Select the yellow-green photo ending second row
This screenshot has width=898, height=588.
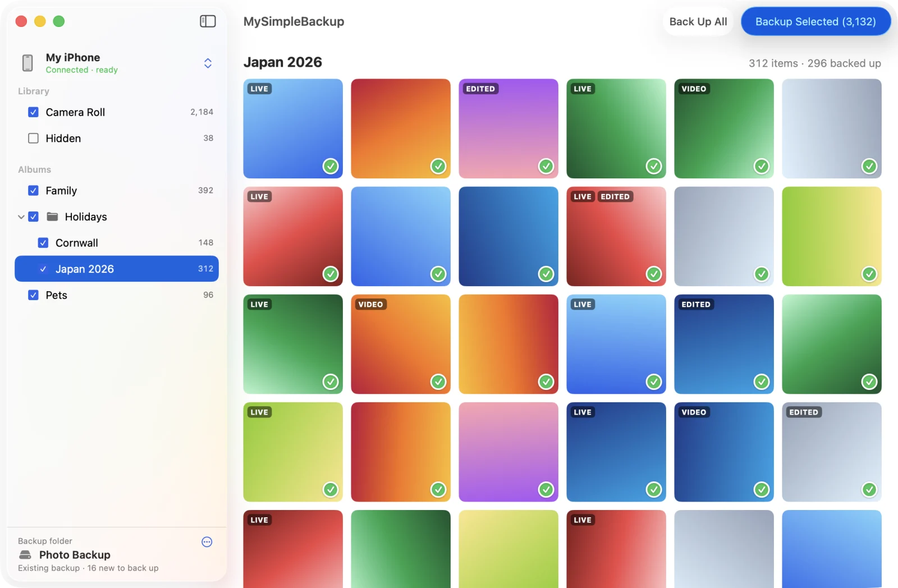tap(832, 236)
